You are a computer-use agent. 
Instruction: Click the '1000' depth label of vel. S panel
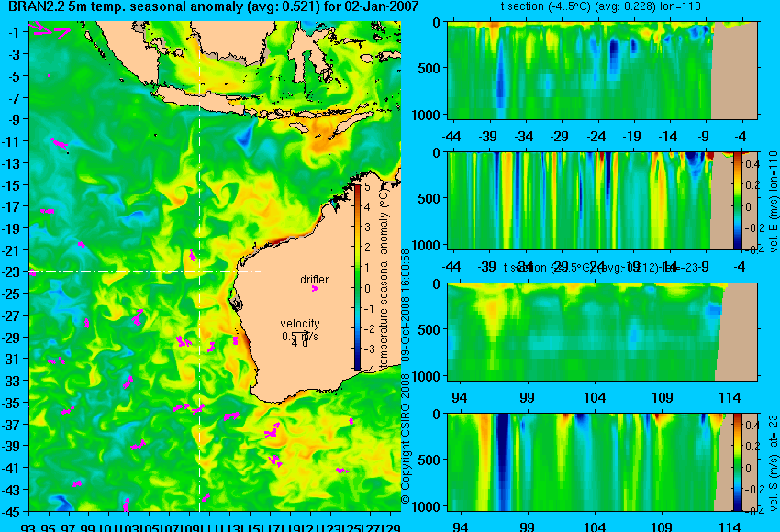tap(426, 506)
